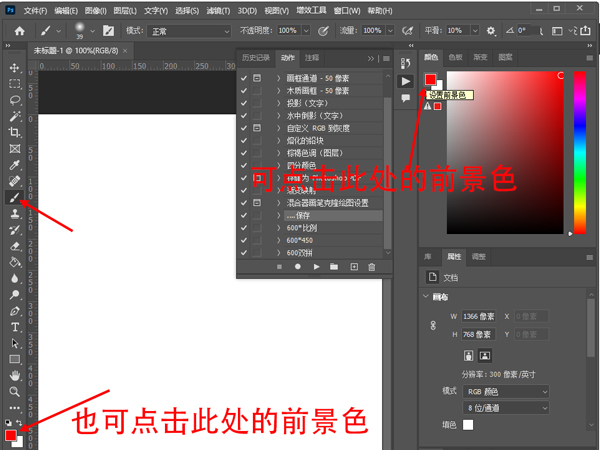Expand the 水中倒影（文字）action
The width and height of the screenshot is (600, 450).
tap(279, 116)
